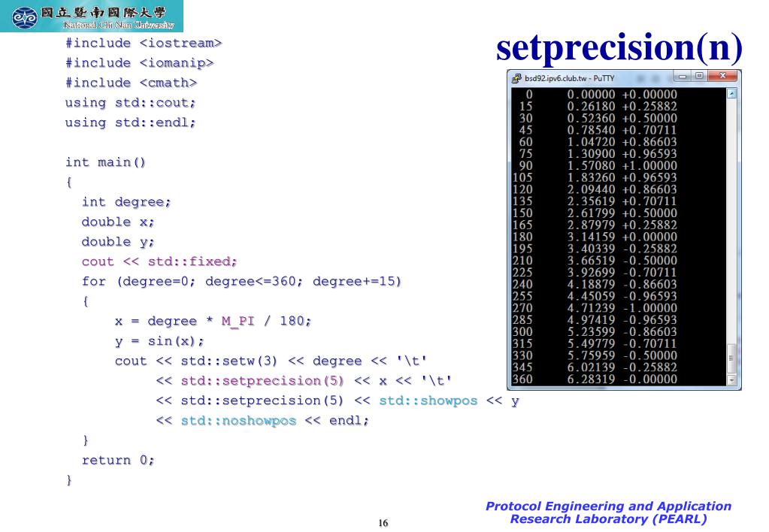
Task: Click the 'double x;' declaration
Action: [118, 222]
